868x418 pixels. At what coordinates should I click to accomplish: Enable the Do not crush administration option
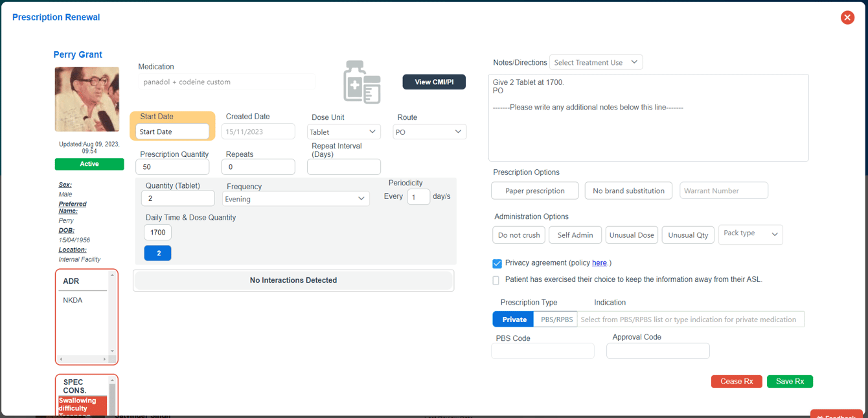518,235
